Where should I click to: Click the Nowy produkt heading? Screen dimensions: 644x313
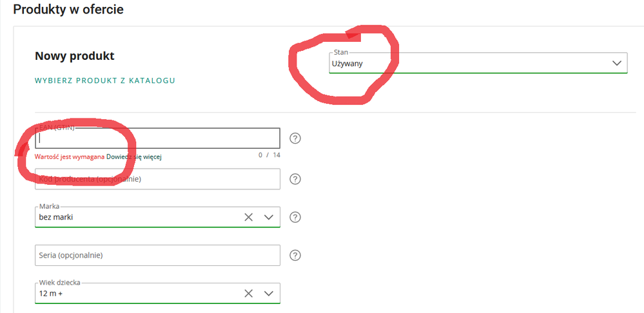[75, 56]
